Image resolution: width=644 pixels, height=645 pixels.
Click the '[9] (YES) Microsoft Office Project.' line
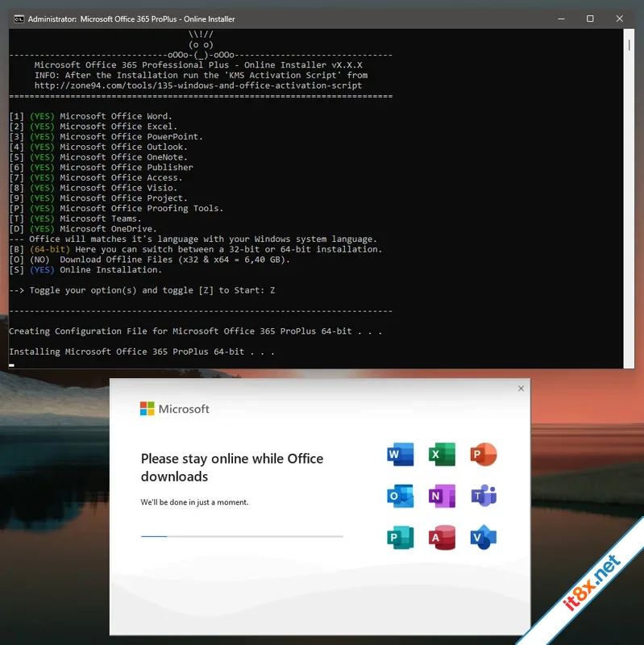point(98,198)
